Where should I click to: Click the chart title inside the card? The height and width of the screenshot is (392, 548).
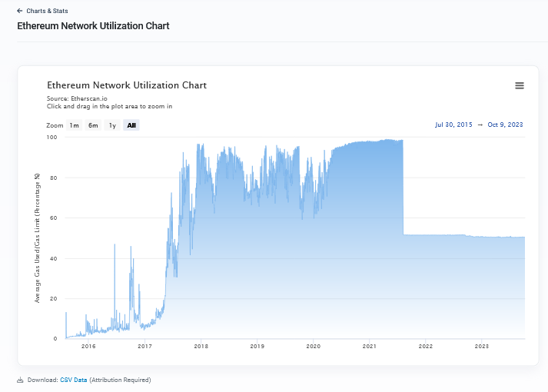click(x=127, y=85)
